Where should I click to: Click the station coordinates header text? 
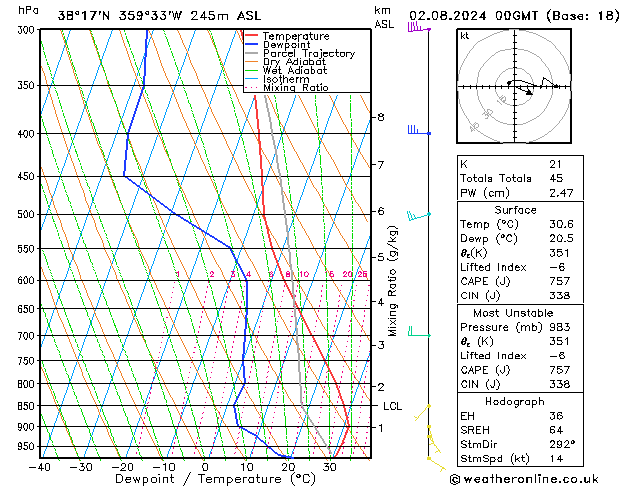(159, 16)
